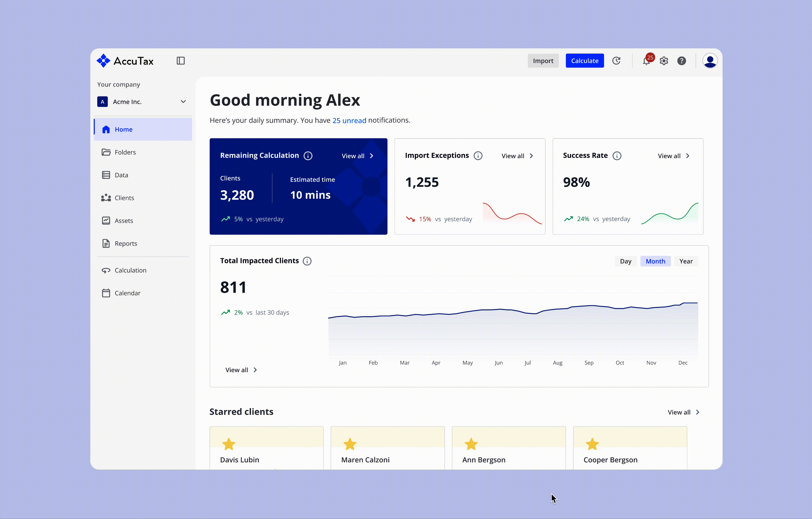The height and width of the screenshot is (519, 812).
Task: Open the settings gear icon
Action: [664, 61]
